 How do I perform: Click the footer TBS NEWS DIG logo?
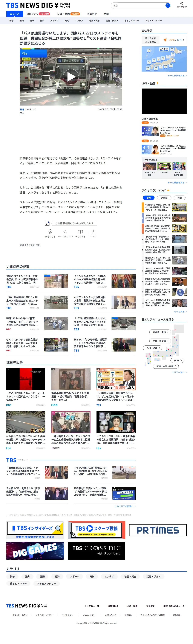click(27, 606)
